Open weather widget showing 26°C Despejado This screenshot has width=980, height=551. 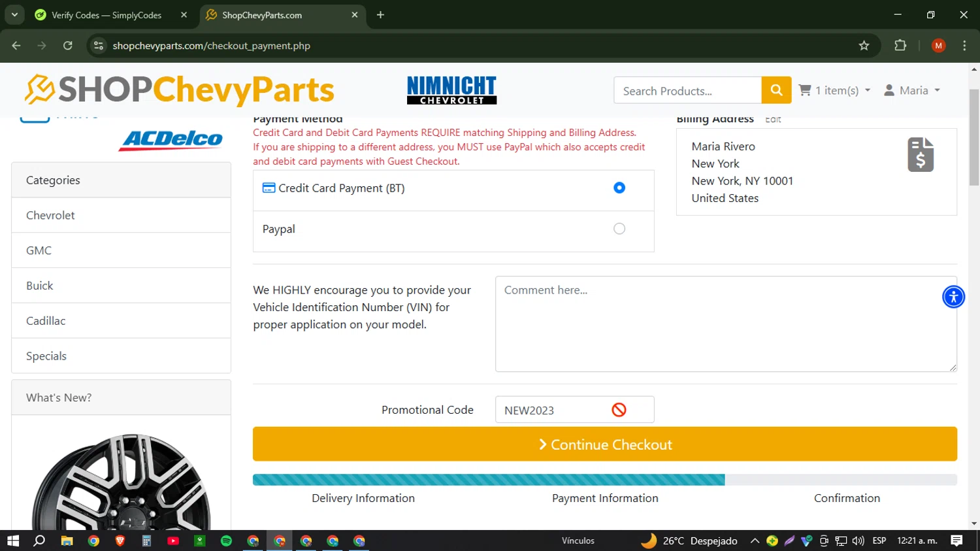coord(689,541)
